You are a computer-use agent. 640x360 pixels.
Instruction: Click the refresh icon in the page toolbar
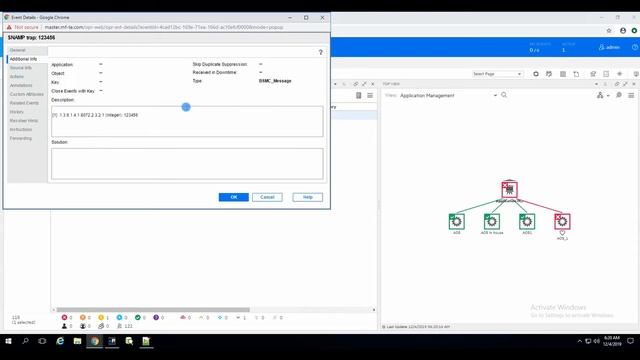(536, 74)
